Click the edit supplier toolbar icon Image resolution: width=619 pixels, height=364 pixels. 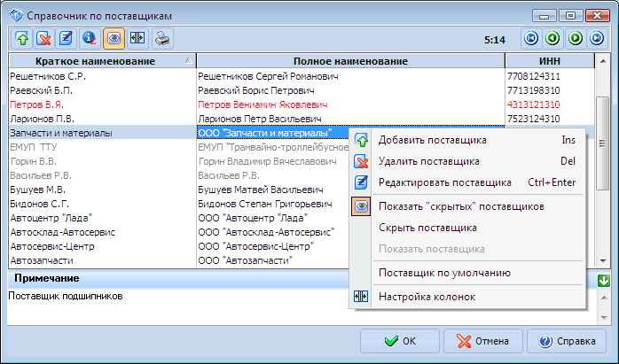point(67,38)
